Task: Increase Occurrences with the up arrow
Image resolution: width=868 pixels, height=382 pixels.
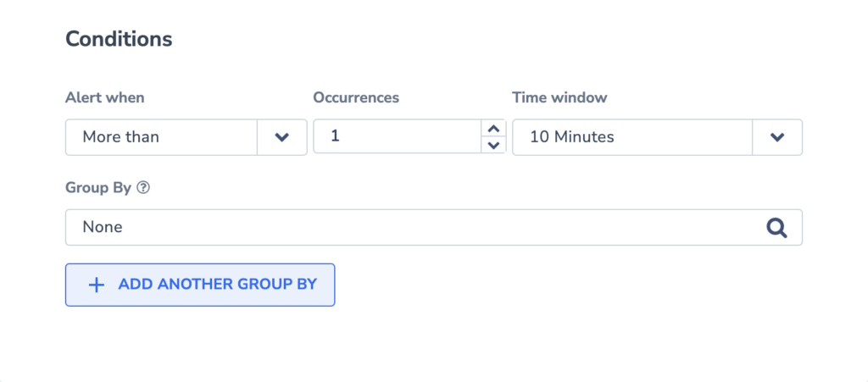Action: coord(494,129)
